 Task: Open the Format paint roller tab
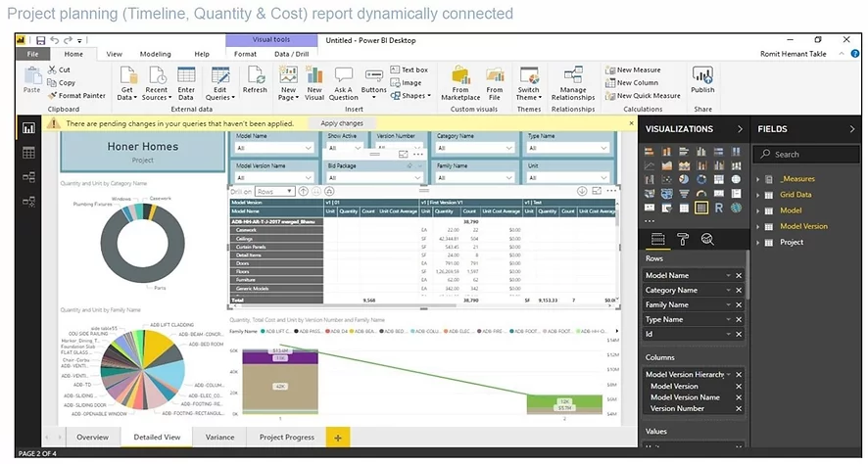[x=683, y=239]
